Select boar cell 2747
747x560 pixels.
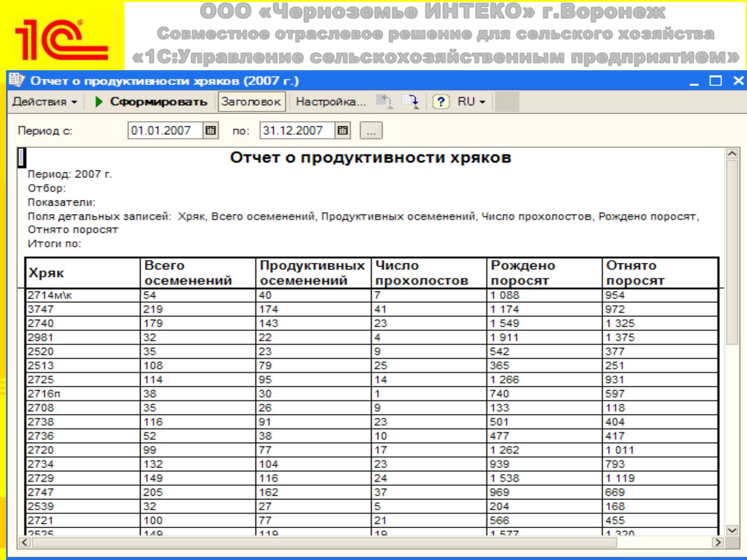83,493
